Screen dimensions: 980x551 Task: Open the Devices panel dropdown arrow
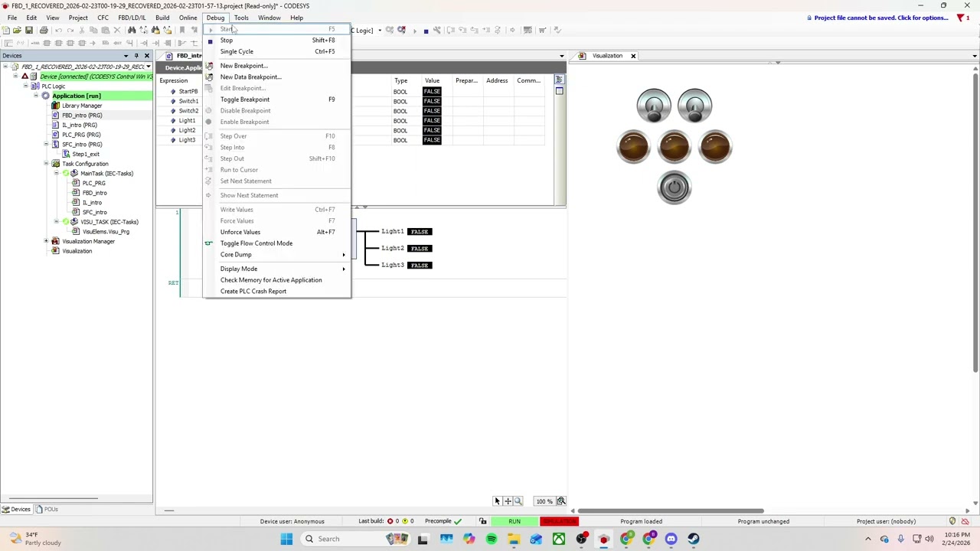[x=126, y=56]
